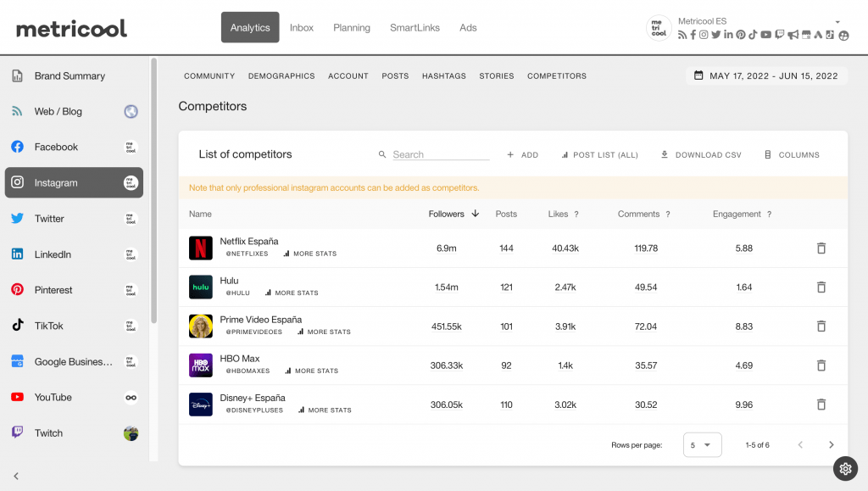Switch to the Analytics tab
Image resolution: width=868 pixels, height=491 pixels.
pyautogui.click(x=250, y=28)
